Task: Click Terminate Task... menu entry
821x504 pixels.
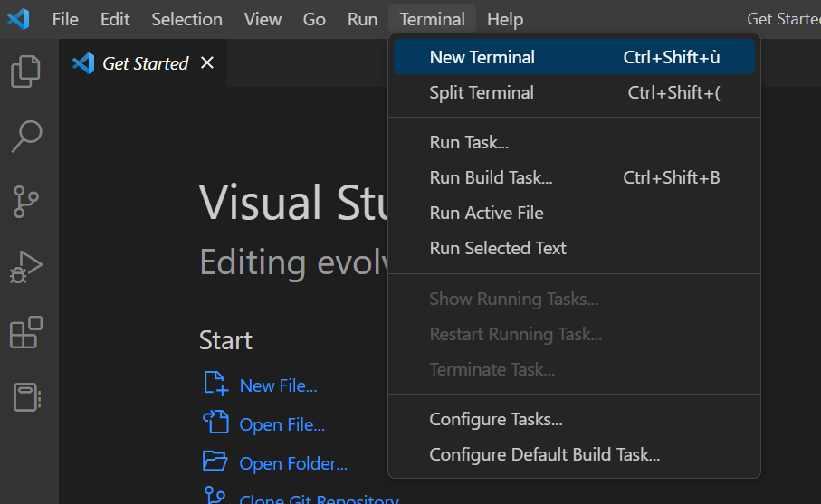Action: tap(575, 369)
